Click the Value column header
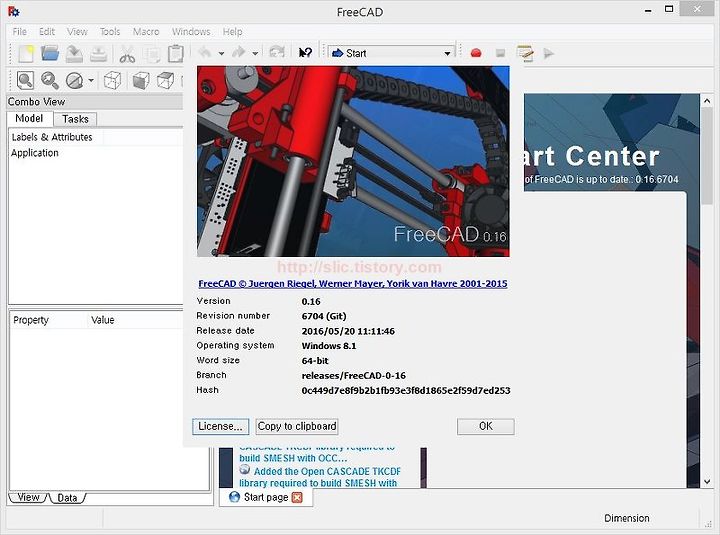The width and height of the screenshot is (720, 535). (102, 320)
